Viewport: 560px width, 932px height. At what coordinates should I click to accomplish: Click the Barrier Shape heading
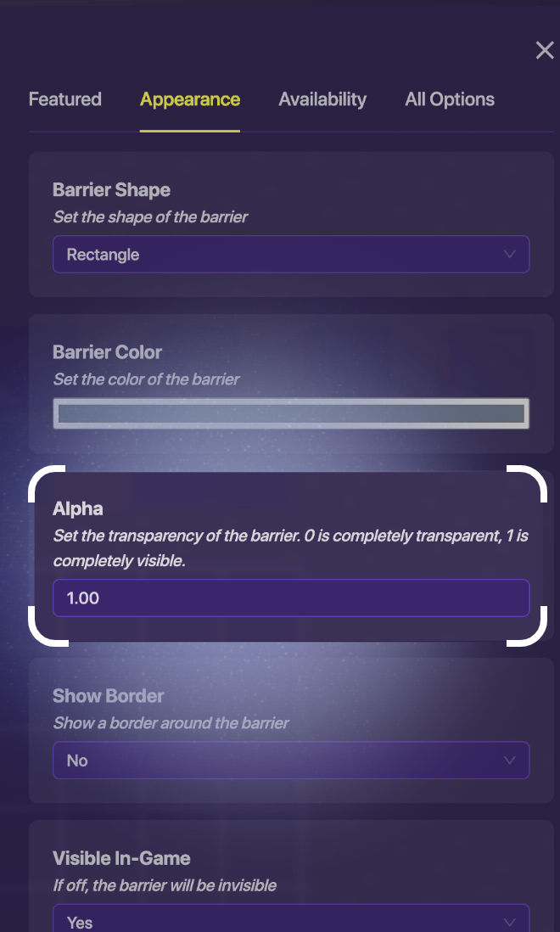[x=111, y=190]
